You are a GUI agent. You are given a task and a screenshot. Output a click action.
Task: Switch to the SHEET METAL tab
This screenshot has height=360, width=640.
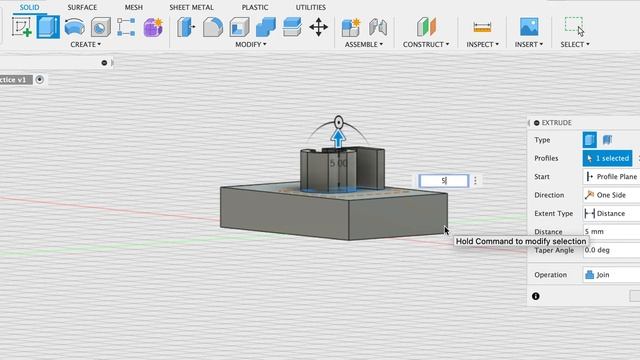(x=191, y=7)
